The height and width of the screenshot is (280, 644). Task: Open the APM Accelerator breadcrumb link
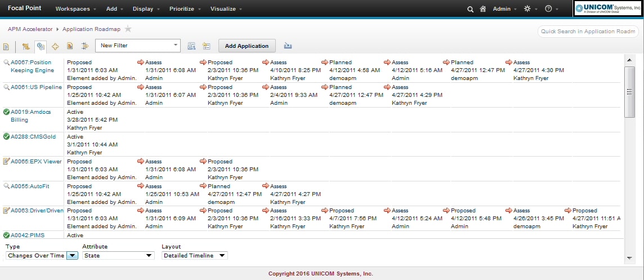click(30, 29)
